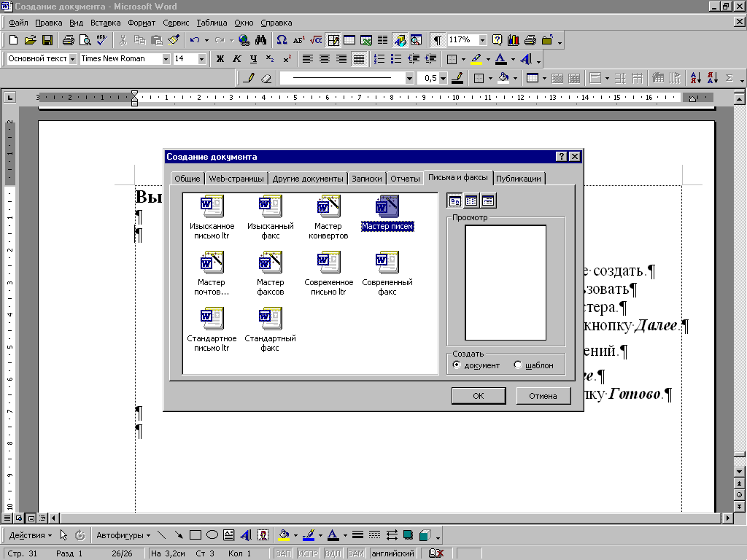
Task: Switch to the Отчеты tab
Action: pyautogui.click(x=405, y=179)
